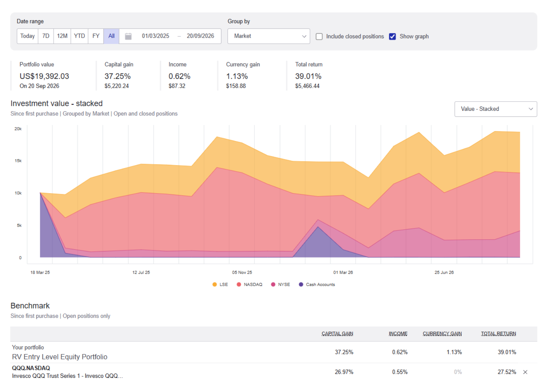This screenshot has width=548, height=392.
Task: Edit the end date 20/09/2026 field
Action: 200,36
